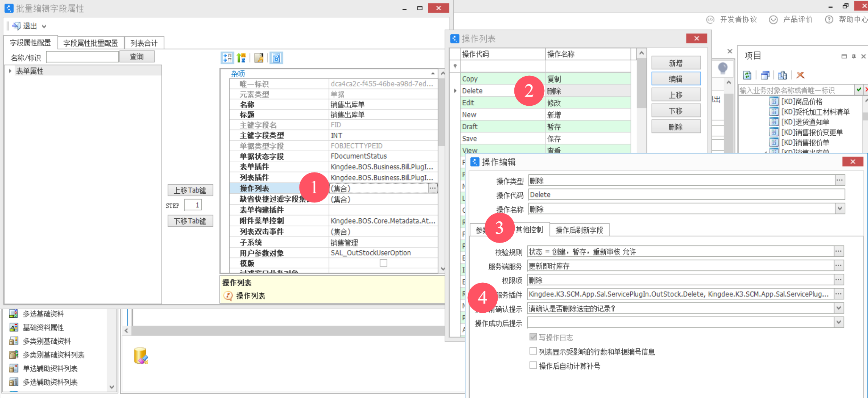This screenshot has height=398, width=868.
Task: Click the refresh icon in 项目 panel toolbar
Action: point(747,75)
